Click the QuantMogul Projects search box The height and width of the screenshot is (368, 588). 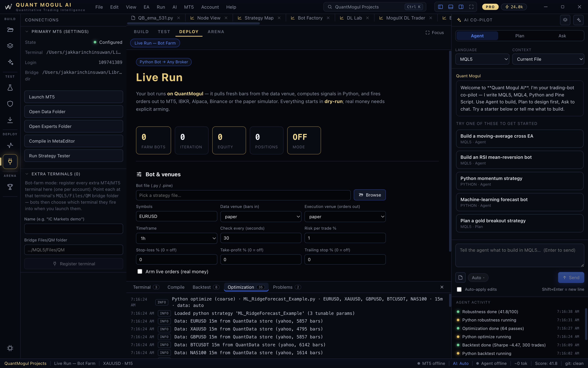pyautogui.click(x=375, y=7)
